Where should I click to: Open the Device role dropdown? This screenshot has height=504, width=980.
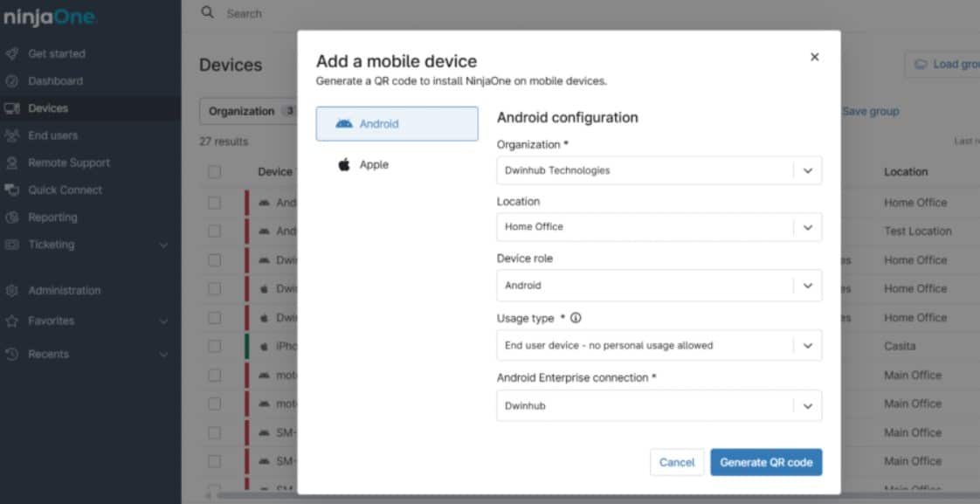[659, 285]
